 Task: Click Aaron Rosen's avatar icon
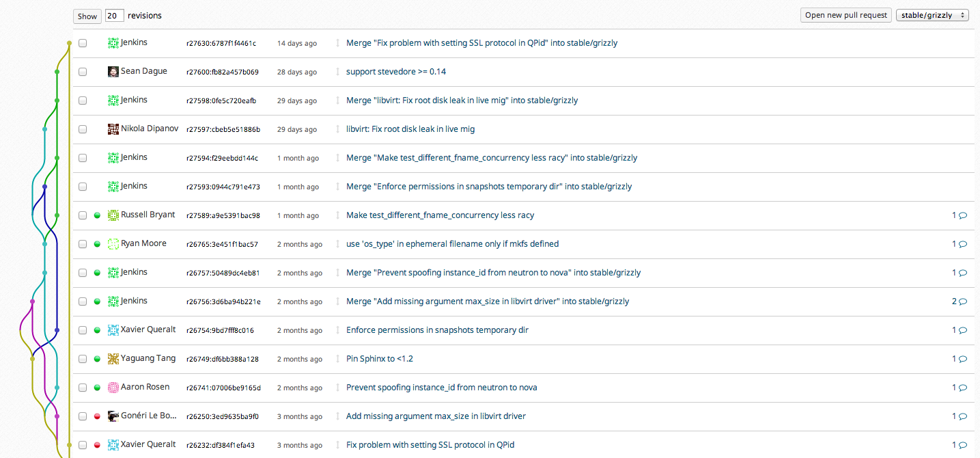point(113,388)
